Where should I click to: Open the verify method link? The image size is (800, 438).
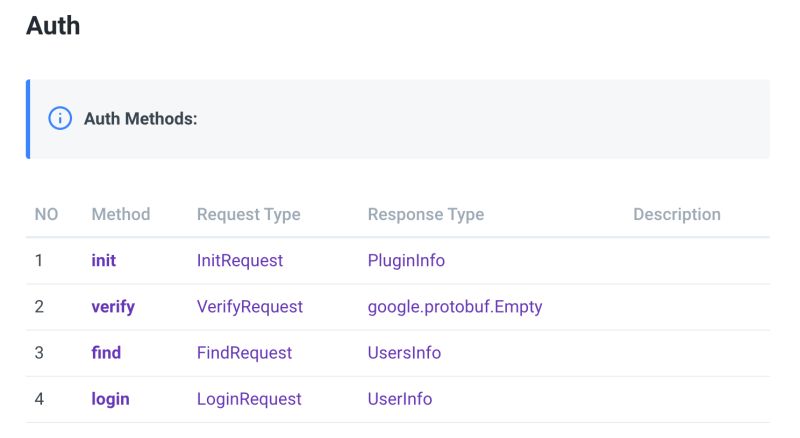click(113, 307)
